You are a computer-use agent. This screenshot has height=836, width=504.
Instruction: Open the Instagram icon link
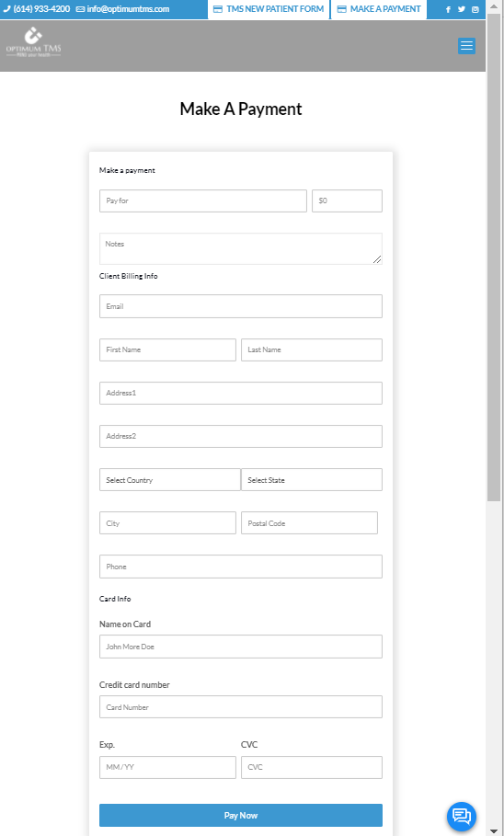coord(475,9)
